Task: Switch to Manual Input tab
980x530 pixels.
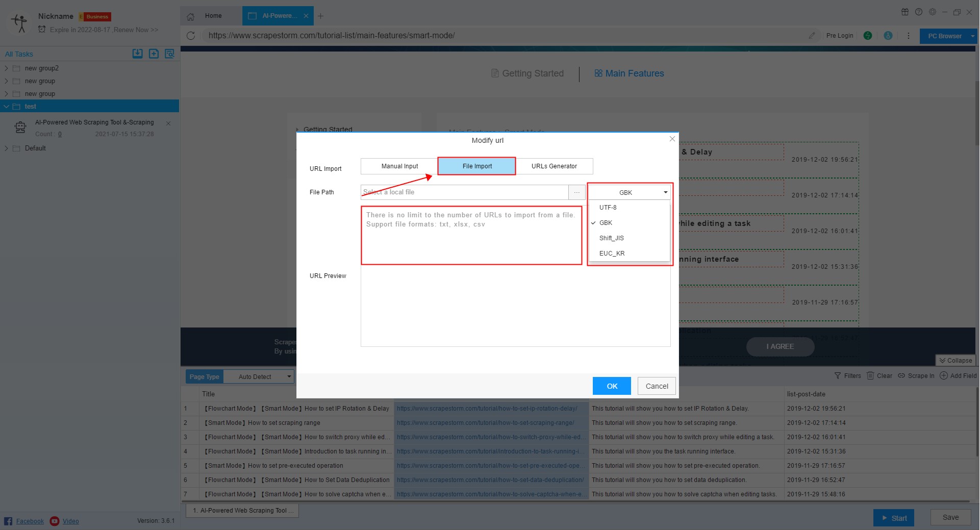Action: click(x=399, y=166)
